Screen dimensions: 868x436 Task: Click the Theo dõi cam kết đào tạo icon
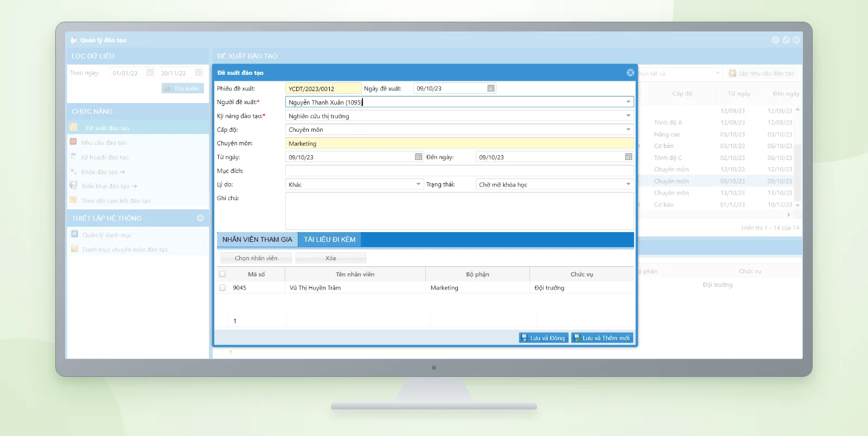tap(73, 200)
